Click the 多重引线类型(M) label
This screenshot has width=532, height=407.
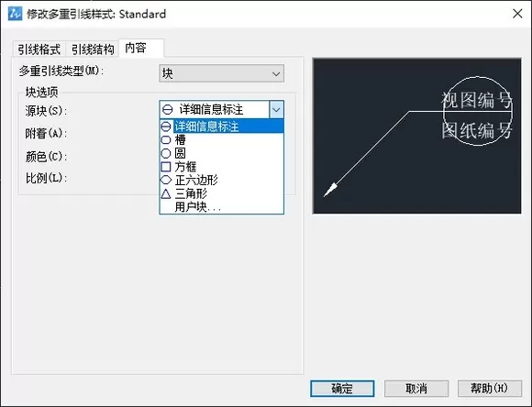61,71
